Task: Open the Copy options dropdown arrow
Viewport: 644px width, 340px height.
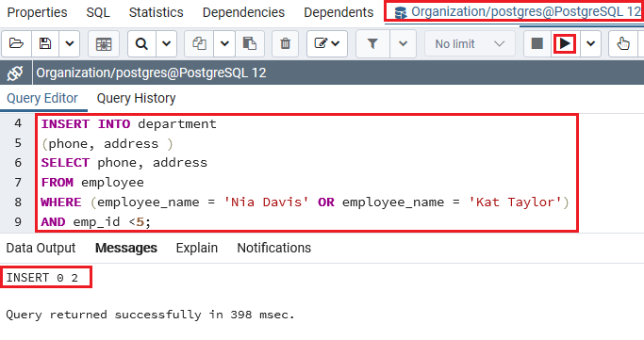Action: (x=224, y=43)
